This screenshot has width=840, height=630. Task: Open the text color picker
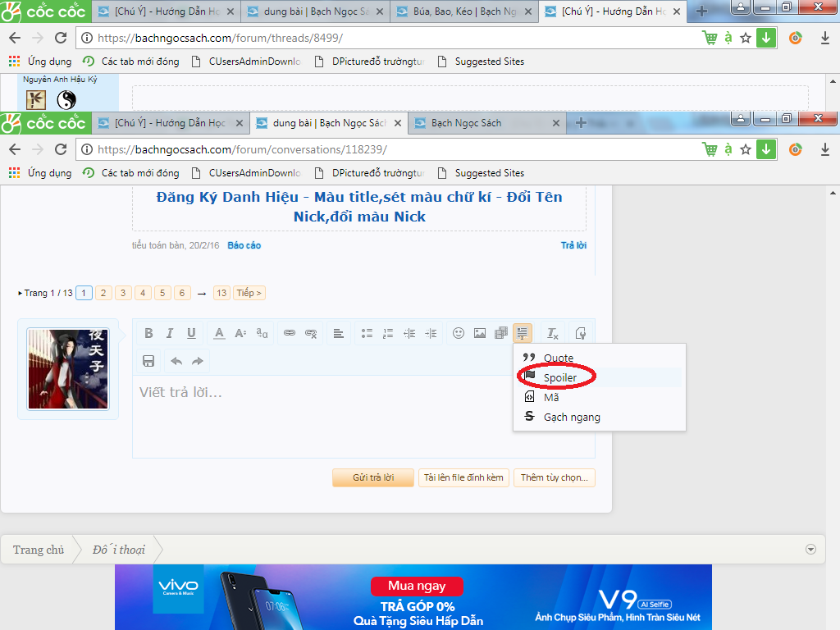click(x=219, y=333)
